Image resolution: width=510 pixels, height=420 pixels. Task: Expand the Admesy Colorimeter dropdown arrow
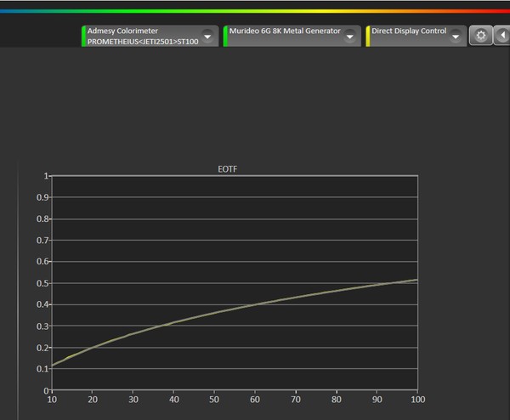pyautogui.click(x=207, y=36)
